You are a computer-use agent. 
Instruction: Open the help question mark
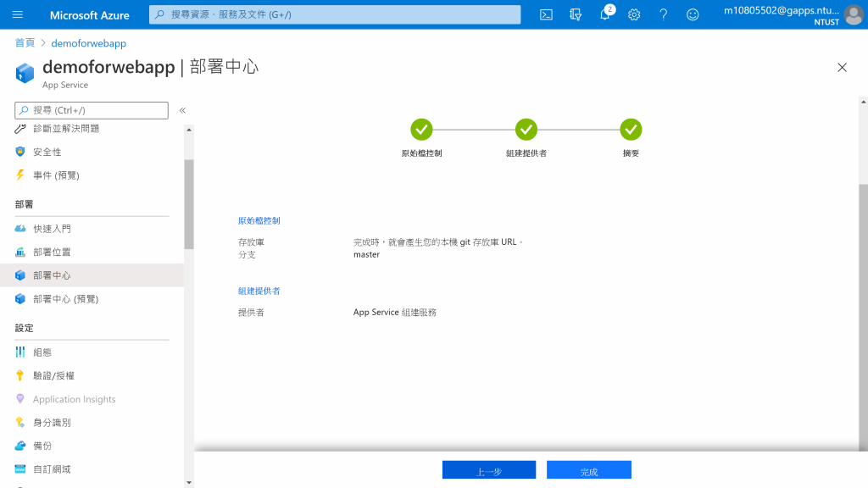663,15
